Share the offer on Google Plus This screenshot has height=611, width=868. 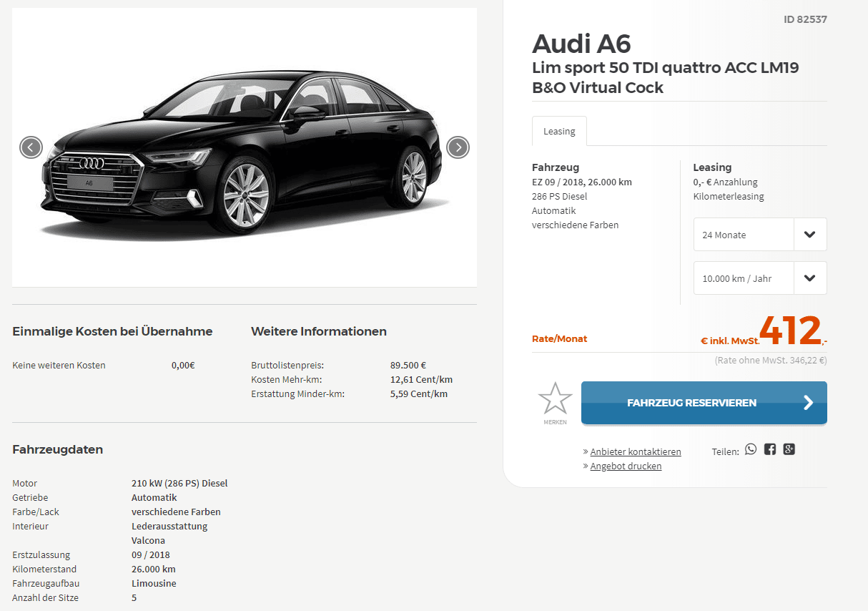click(789, 449)
